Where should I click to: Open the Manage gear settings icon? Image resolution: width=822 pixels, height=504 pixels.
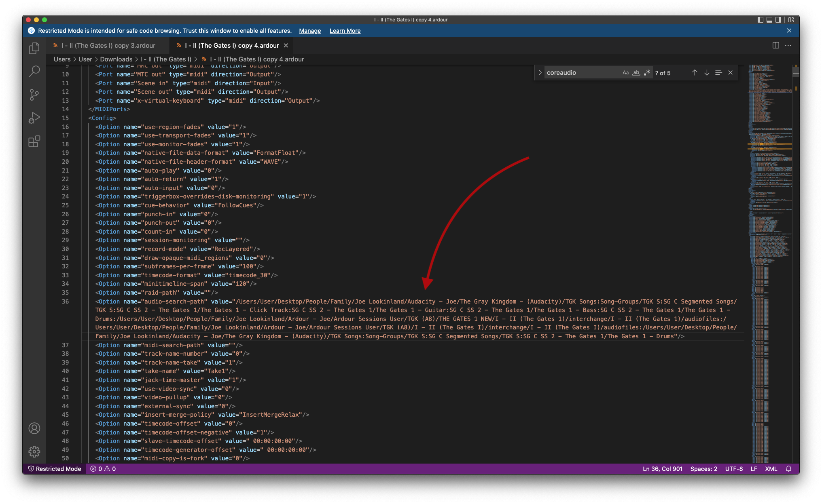point(34,451)
